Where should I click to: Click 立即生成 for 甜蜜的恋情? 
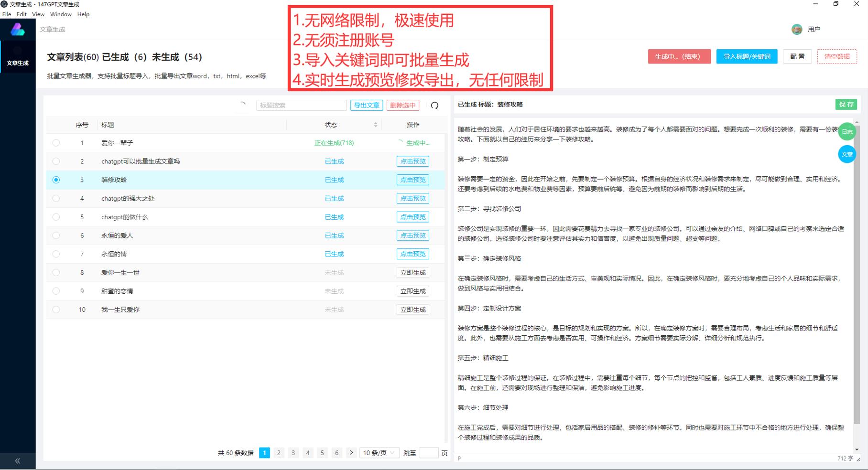coord(412,291)
